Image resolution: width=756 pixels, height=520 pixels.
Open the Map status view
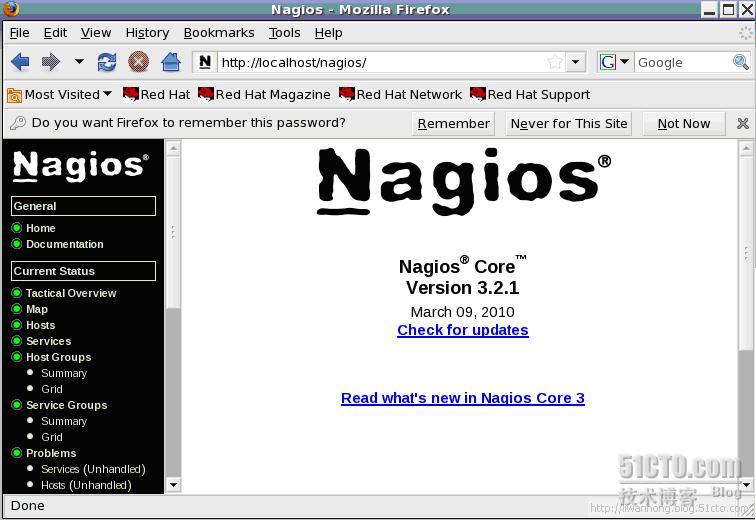pyautogui.click(x=37, y=309)
